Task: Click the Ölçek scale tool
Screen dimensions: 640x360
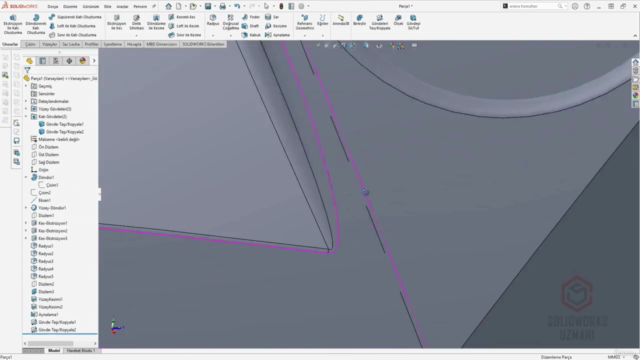Action: coord(398,20)
